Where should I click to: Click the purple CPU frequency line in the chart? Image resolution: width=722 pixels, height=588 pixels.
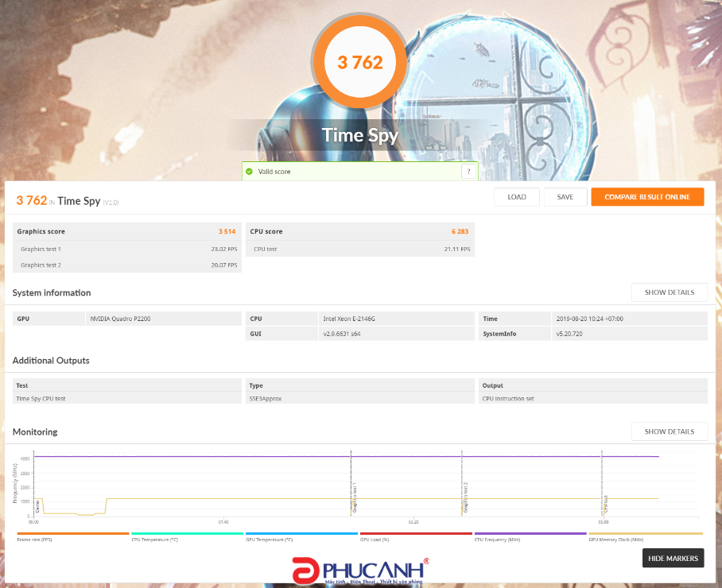pyautogui.click(x=346, y=456)
